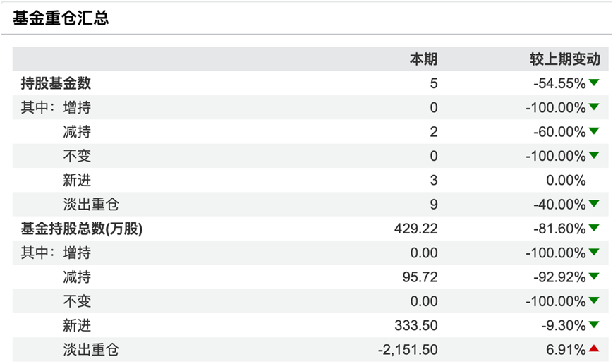Click green arrow next to -9.30%
This screenshot has width=613, height=364.
coord(594,325)
